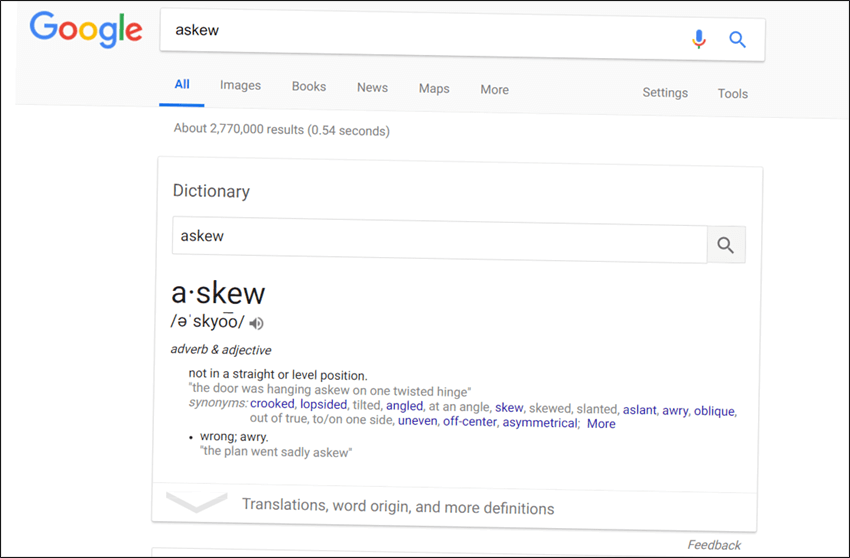Screen dimensions: 850x558
Task: Click the Google logo
Action: 86,30
